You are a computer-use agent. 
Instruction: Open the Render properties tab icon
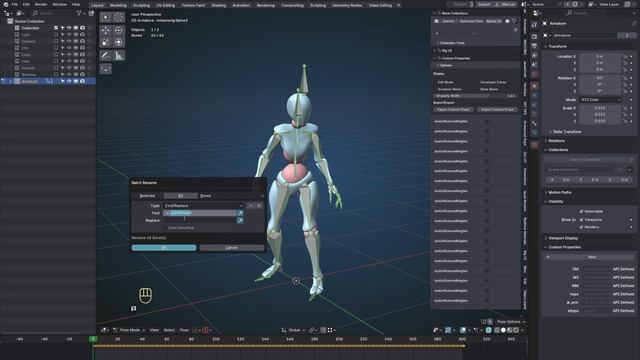534,37
